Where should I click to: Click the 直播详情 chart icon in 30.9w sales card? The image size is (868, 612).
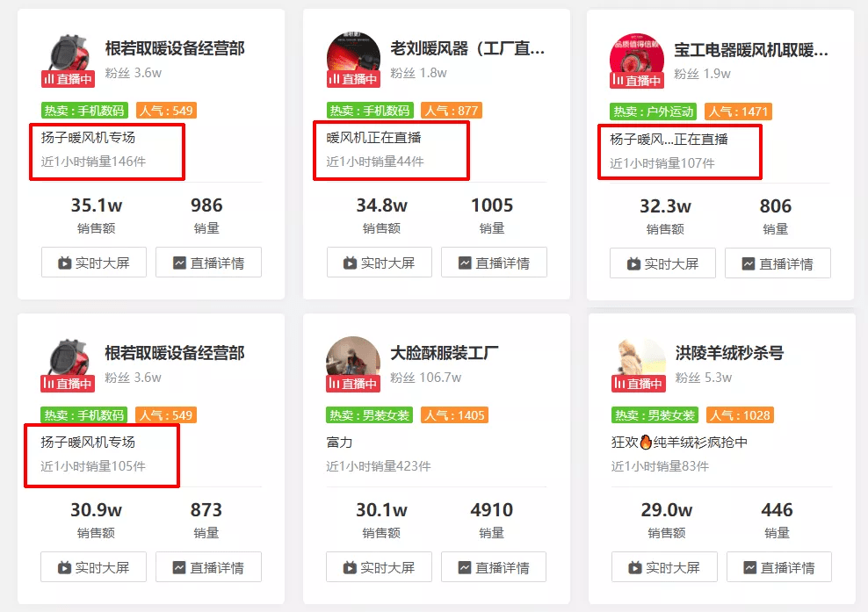[x=179, y=567]
